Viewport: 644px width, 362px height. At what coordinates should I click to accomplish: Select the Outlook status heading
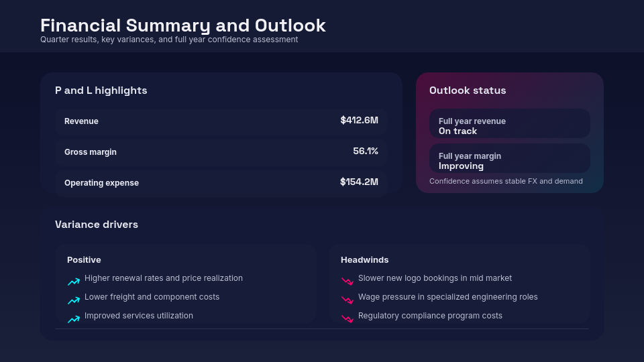coord(468,90)
